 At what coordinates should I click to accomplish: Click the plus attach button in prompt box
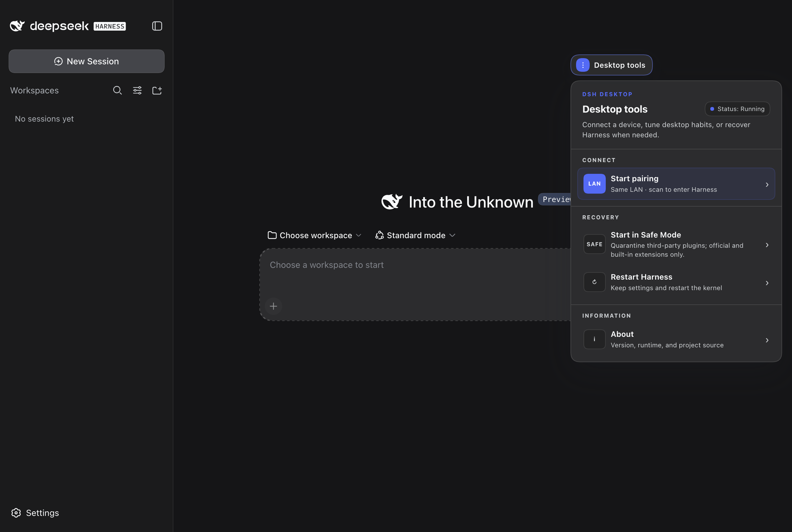pyautogui.click(x=273, y=307)
